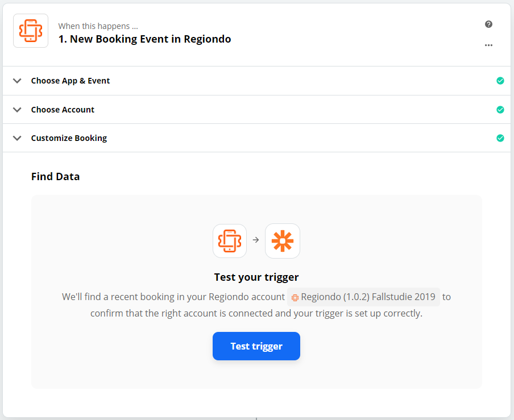Screen dimensions: 514x420
Task: Open the Customize Booking section
Action: point(256,138)
